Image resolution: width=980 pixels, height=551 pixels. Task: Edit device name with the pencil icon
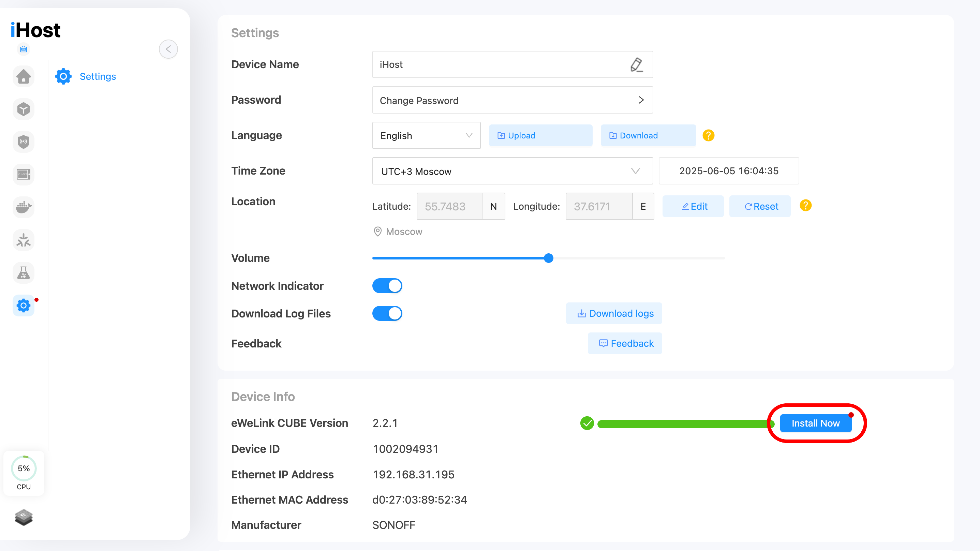pos(637,65)
